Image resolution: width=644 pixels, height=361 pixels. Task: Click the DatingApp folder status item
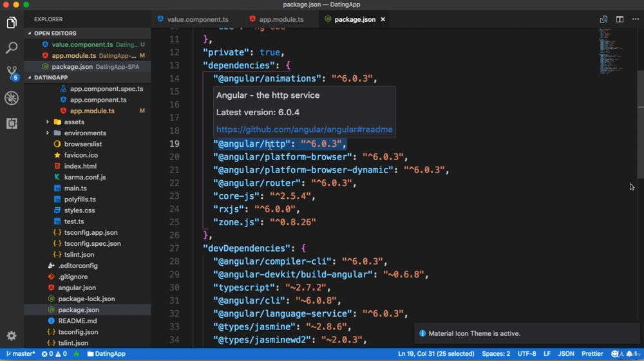pyautogui.click(x=106, y=354)
